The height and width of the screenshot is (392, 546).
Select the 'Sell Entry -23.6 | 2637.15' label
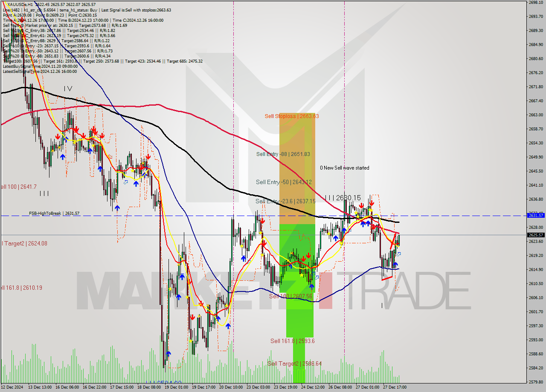click(285, 201)
